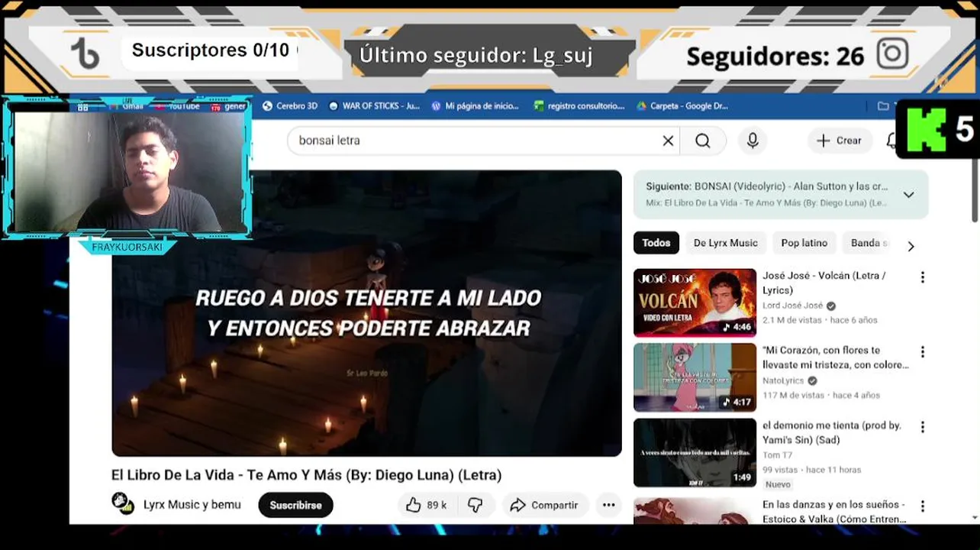Open the registro consultorio bookmark
The width and height of the screenshot is (980, 550).
click(x=579, y=106)
